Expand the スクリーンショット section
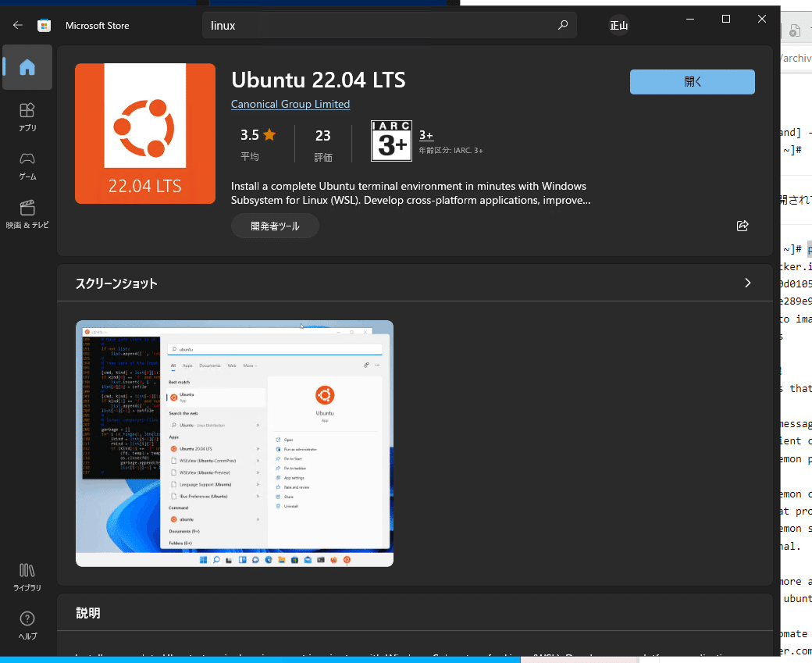Viewport: 812px width, 663px height. [x=747, y=283]
